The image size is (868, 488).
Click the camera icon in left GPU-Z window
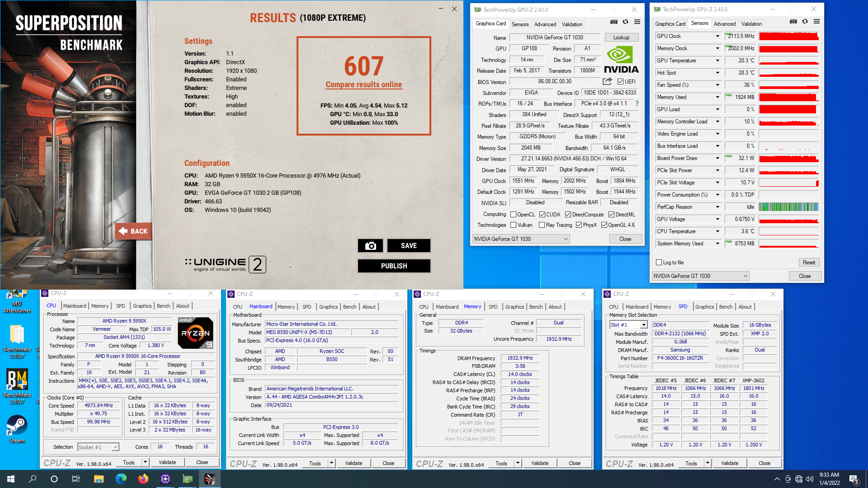pyautogui.click(x=613, y=22)
